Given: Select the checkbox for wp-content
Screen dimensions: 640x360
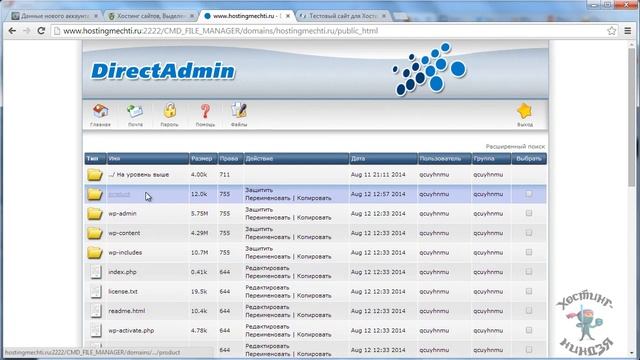Looking at the screenshot, I should (529, 233).
